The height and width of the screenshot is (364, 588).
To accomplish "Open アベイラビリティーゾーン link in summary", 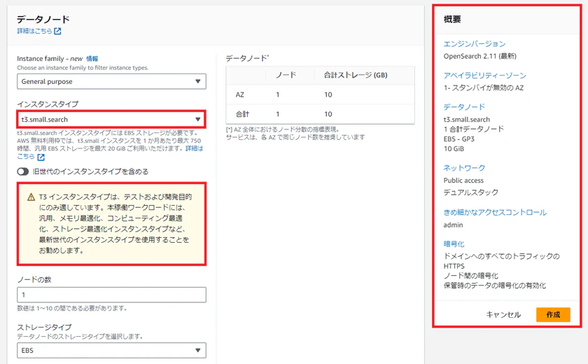I will (x=485, y=76).
